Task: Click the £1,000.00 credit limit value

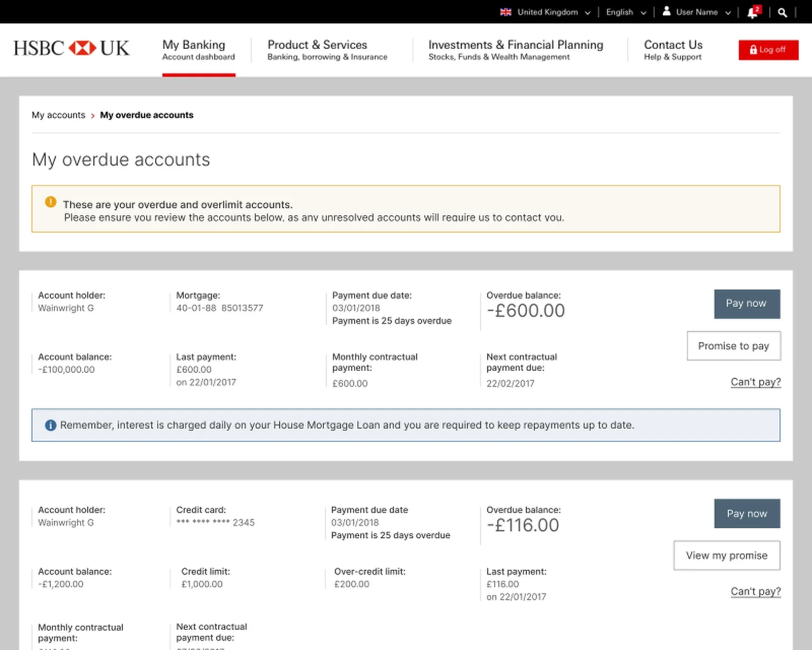Action: 202,584
